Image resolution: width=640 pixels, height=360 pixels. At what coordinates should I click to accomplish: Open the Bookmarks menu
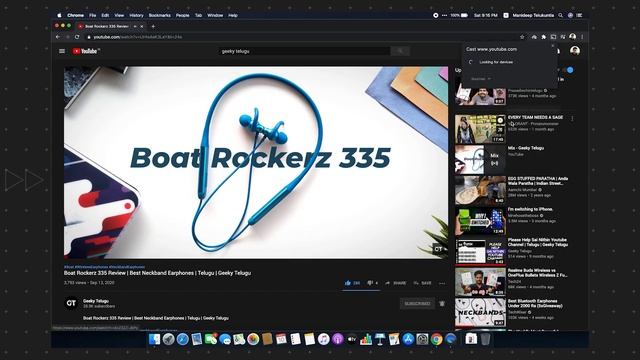pos(160,15)
